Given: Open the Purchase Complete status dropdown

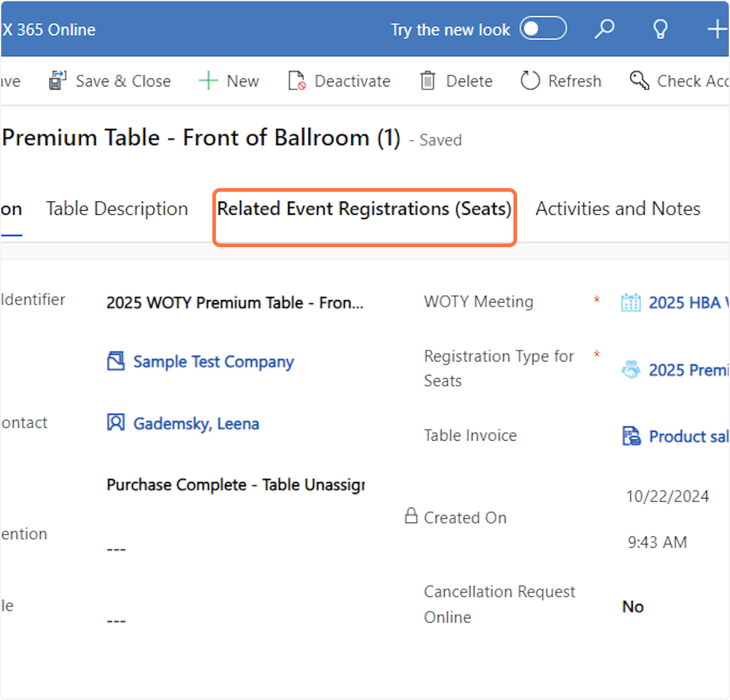Looking at the screenshot, I should tap(235, 485).
